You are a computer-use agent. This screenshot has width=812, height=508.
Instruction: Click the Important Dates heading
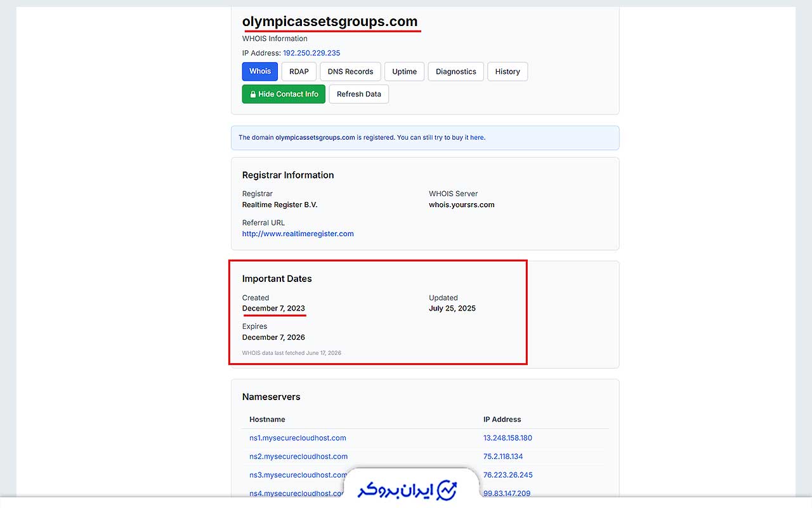coord(277,279)
